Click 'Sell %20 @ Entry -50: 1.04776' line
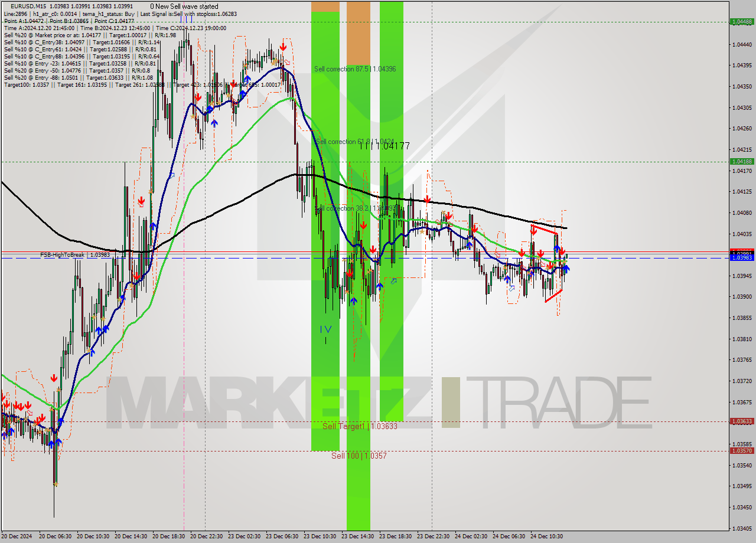This screenshot has width=756, height=543. pyautogui.click(x=77, y=70)
